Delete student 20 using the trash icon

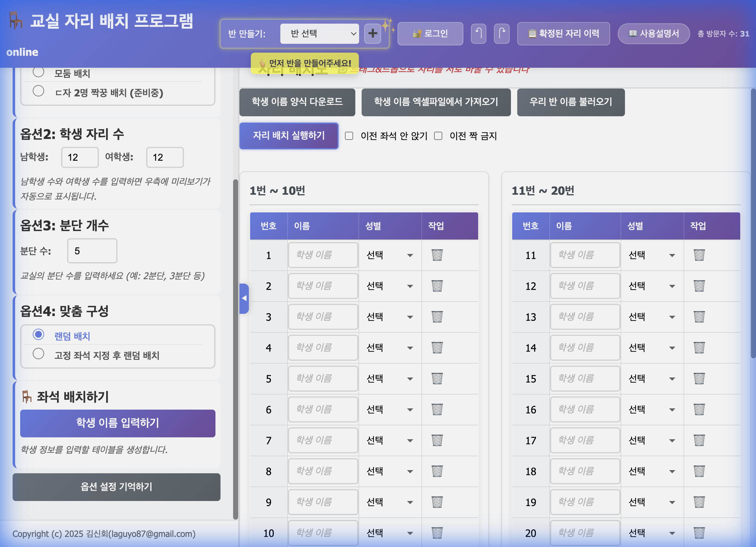699,532
